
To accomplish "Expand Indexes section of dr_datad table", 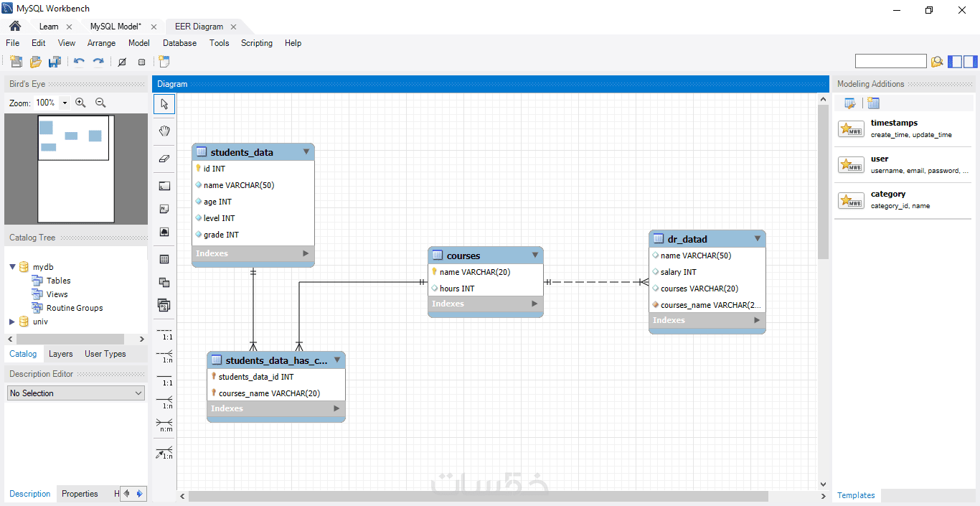I will pos(757,320).
